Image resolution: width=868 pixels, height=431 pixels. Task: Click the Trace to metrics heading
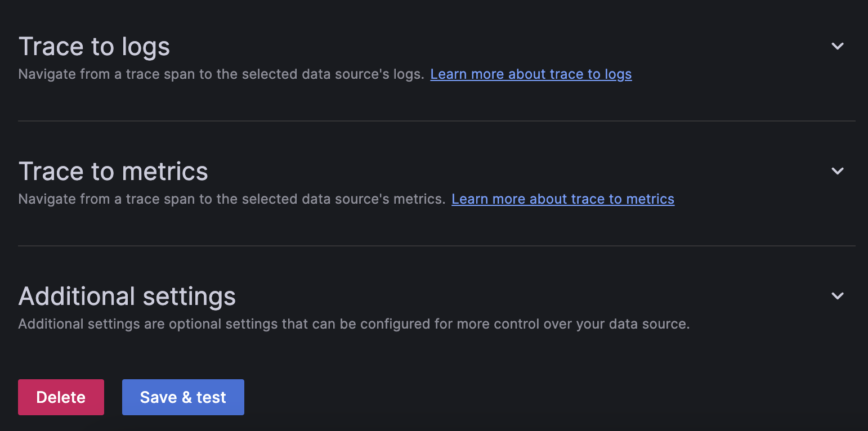(113, 171)
